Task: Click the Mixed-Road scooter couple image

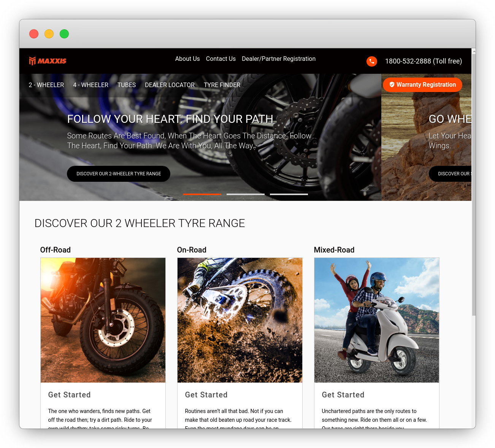Action: coord(376,320)
